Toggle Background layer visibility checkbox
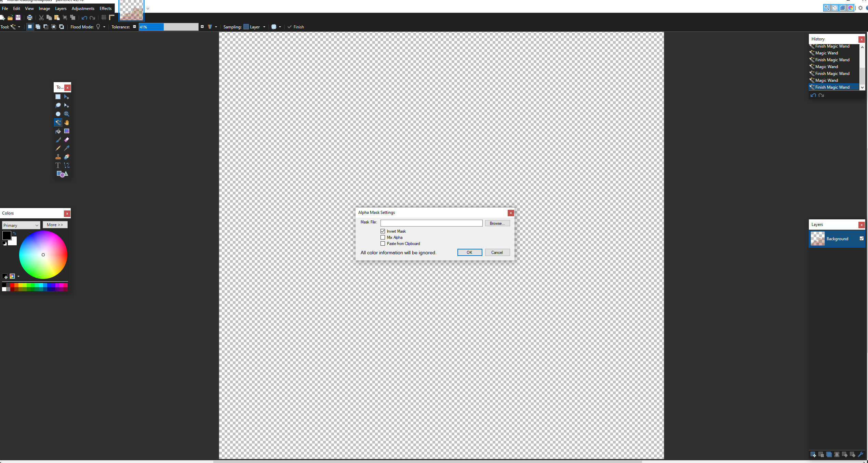 pyautogui.click(x=862, y=239)
